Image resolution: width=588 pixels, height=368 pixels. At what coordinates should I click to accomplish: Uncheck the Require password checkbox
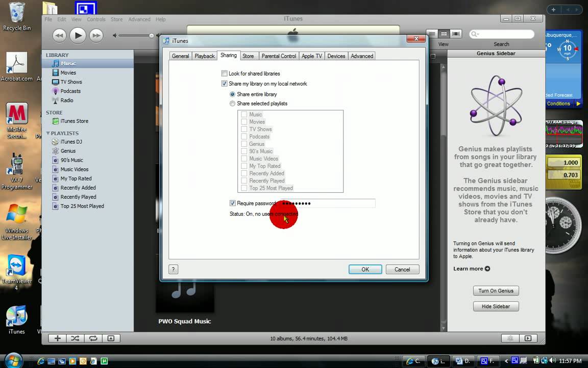233,203
